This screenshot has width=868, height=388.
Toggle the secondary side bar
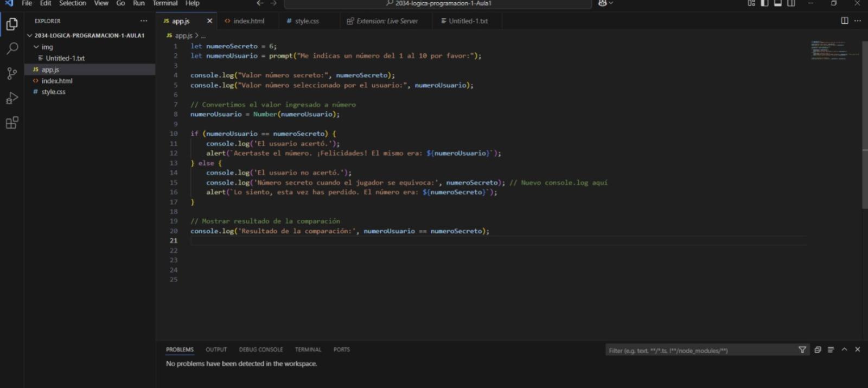[x=791, y=3]
